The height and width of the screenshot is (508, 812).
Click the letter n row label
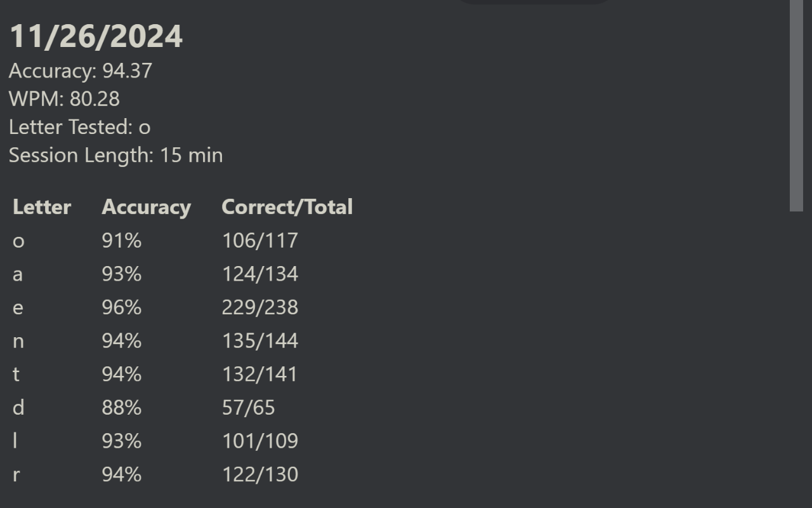tap(18, 341)
